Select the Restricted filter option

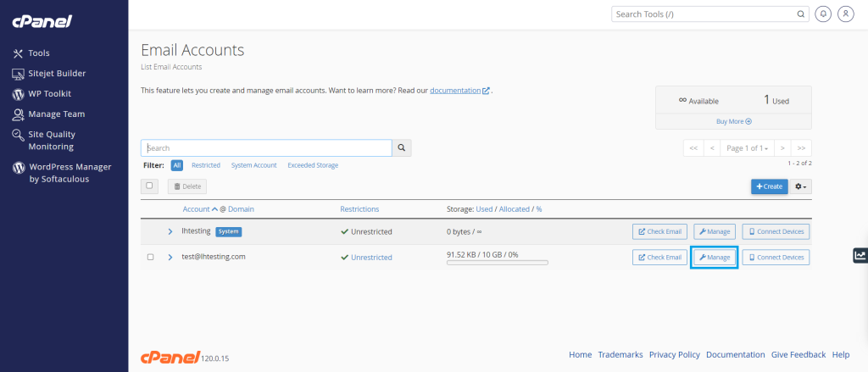click(206, 165)
